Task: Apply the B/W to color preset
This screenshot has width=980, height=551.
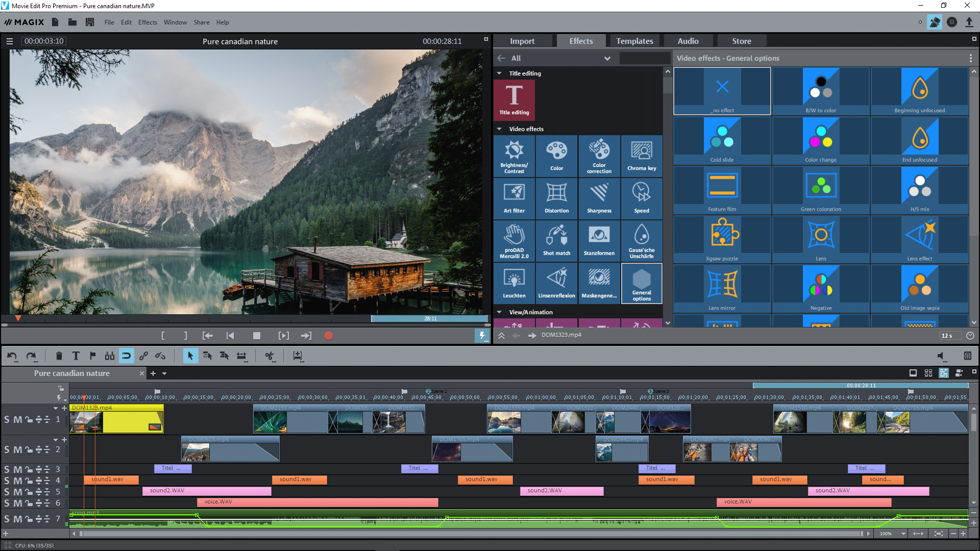Action: point(821,91)
